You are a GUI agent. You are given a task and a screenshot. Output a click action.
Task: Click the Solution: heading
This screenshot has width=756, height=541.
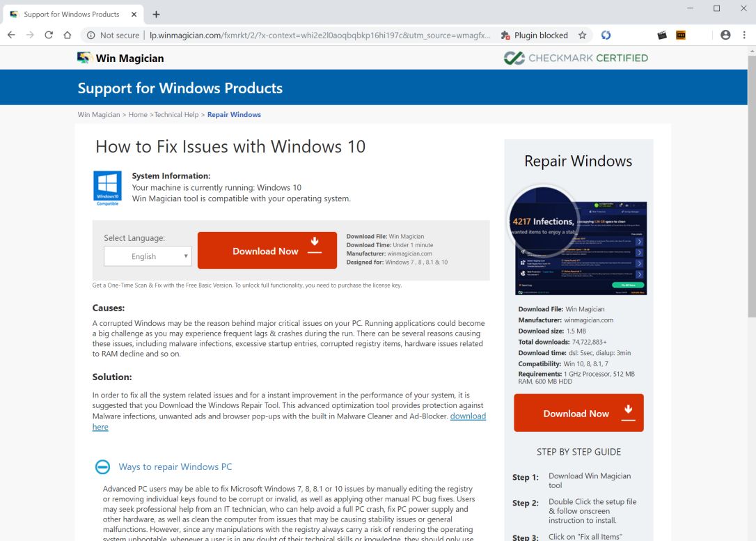[x=112, y=377]
